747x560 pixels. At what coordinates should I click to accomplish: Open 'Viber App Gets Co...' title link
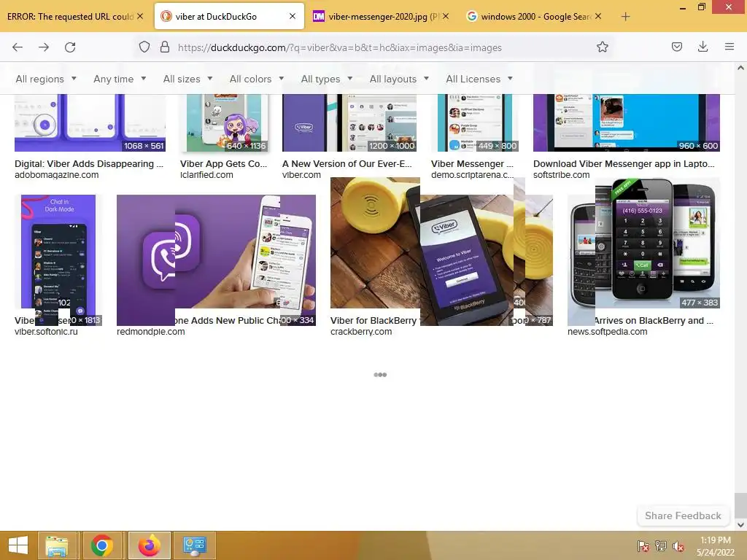[223, 164]
